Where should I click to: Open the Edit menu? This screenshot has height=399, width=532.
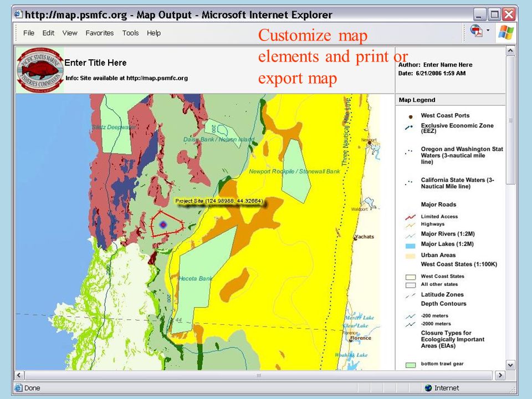(x=48, y=33)
